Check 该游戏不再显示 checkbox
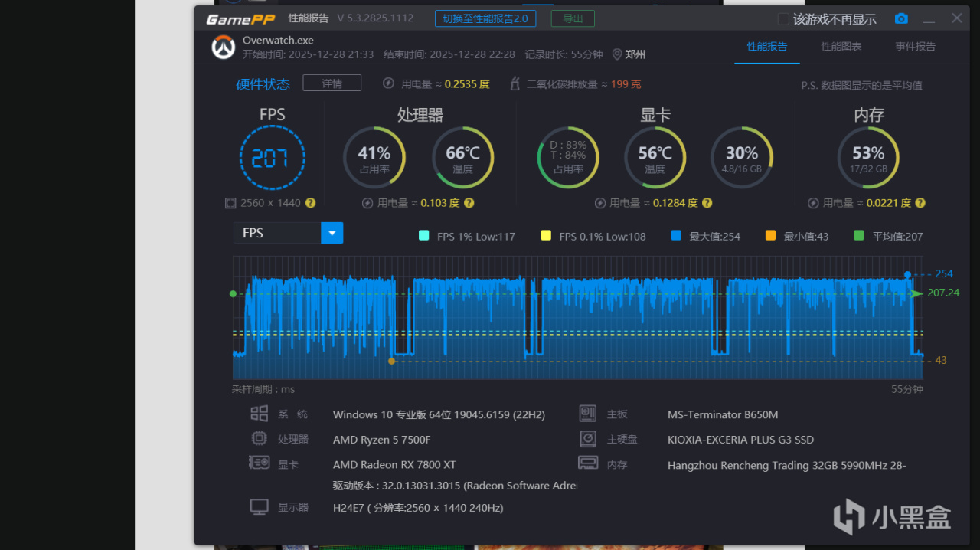This screenshot has height=550, width=980. click(x=783, y=19)
